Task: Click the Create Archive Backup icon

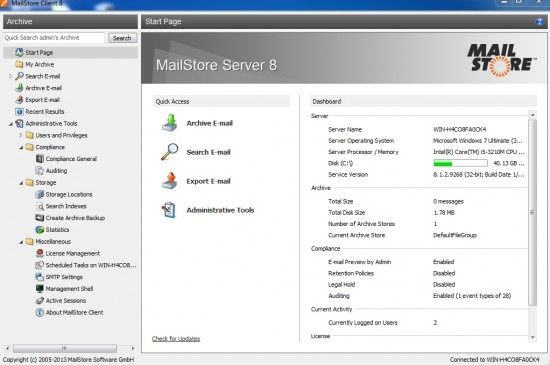Action: 40,218
